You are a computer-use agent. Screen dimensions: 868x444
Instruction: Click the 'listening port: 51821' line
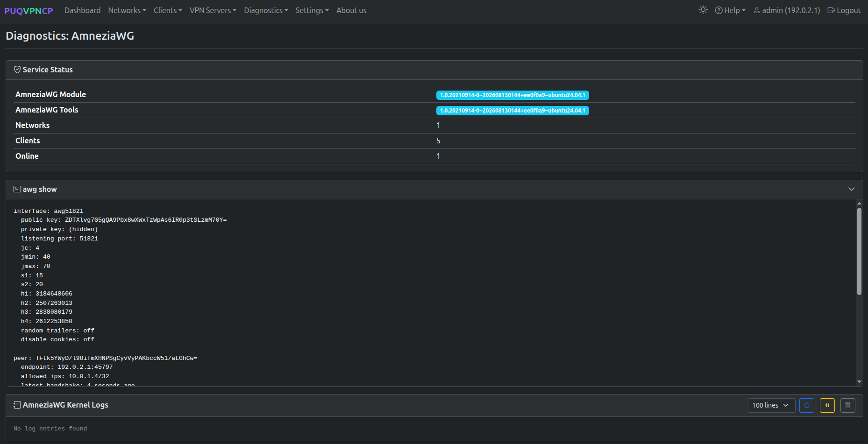tap(59, 239)
